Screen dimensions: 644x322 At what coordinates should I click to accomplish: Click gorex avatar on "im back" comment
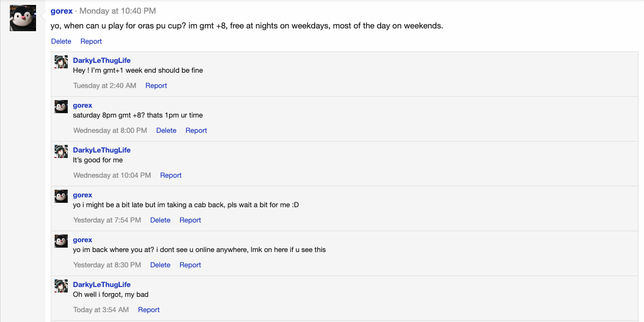(61, 241)
